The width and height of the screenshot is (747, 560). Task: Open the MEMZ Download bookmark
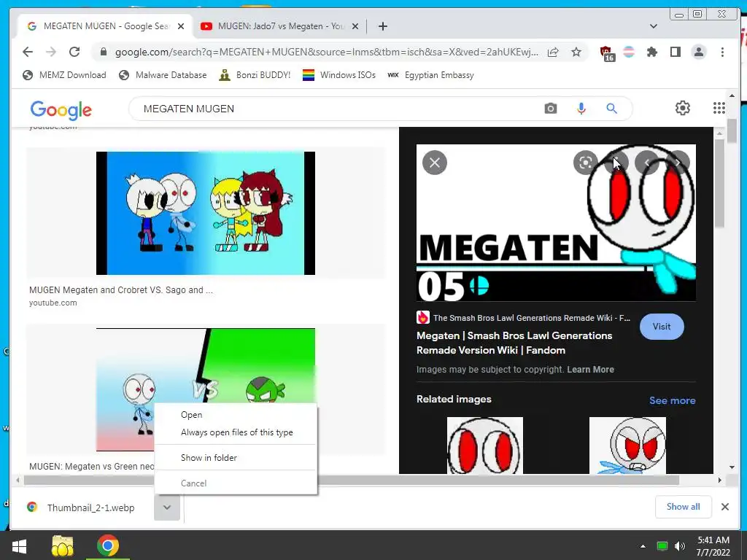coord(64,75)
